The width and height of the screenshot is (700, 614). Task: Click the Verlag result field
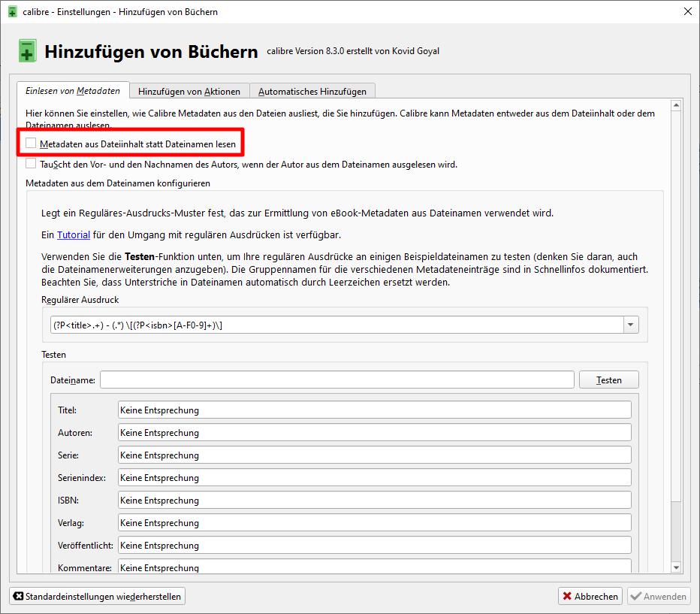point(375,522)
